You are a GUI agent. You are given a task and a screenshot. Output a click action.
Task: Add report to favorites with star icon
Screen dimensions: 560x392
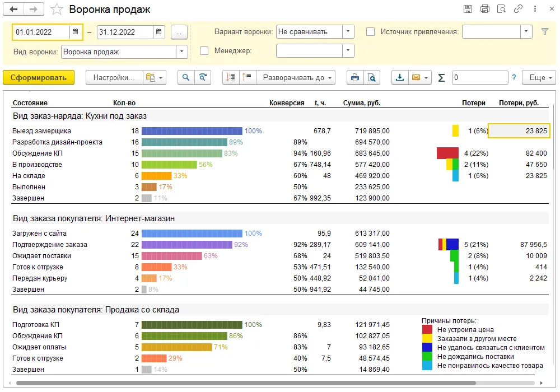[x=56, y=10]
